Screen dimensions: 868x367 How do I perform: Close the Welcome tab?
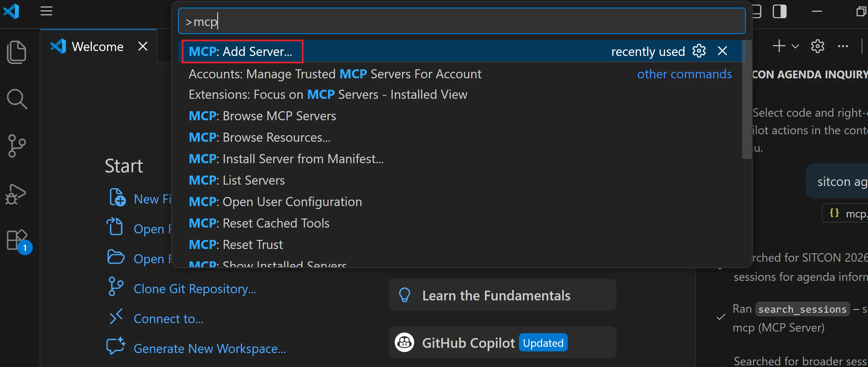click(143, 46)
